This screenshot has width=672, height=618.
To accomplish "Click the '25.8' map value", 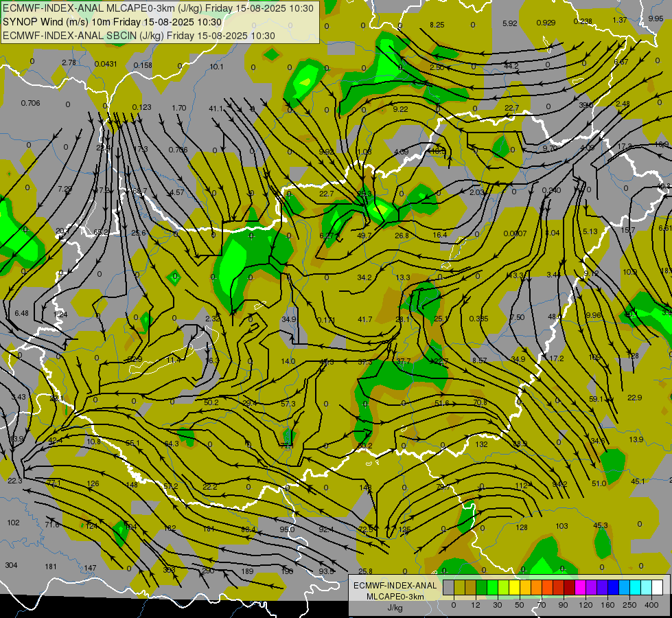I will [365, 571].
